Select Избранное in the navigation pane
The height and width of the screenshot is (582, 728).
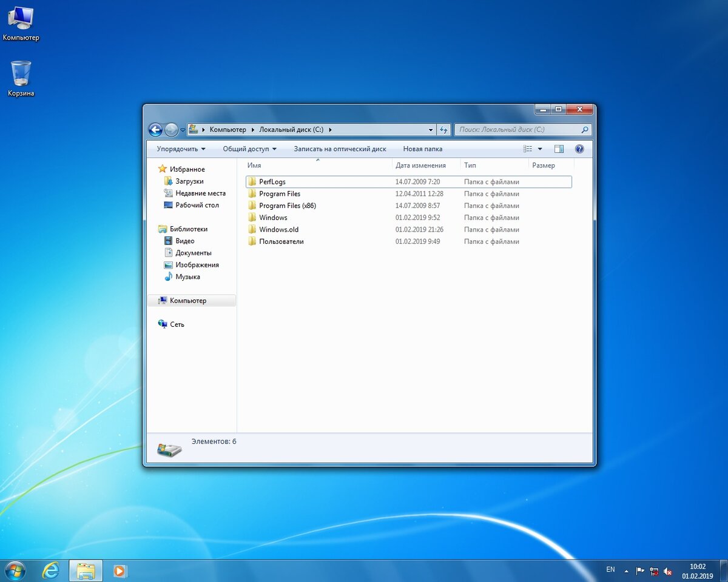[x=181, y=169]
